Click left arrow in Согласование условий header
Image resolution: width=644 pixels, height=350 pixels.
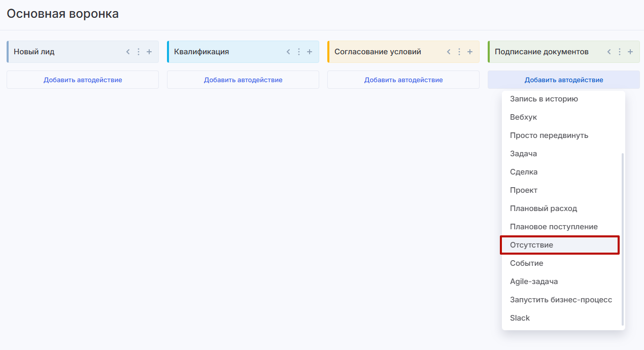click(449, 52)
